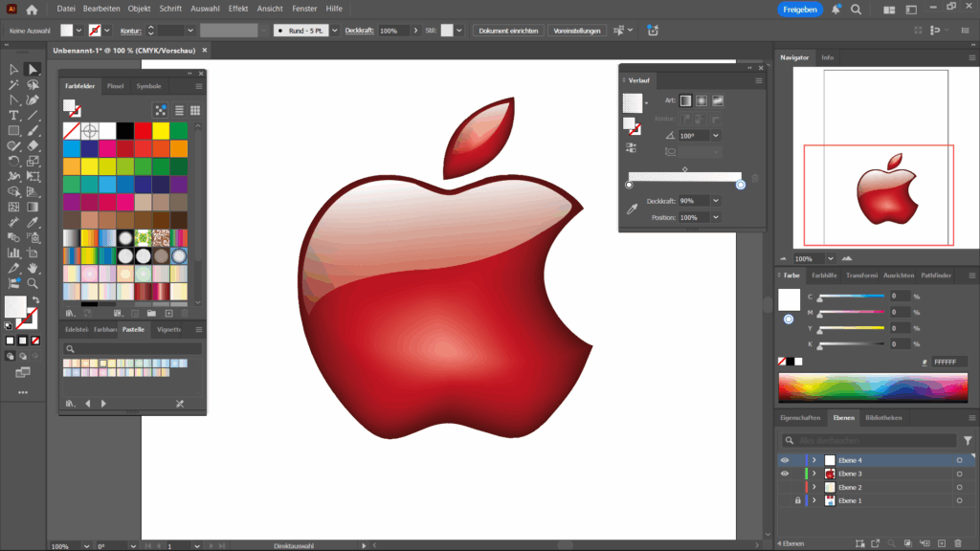
Task: Select the yellow swatch in Farbfelder top row
Action: pos(161,129)
